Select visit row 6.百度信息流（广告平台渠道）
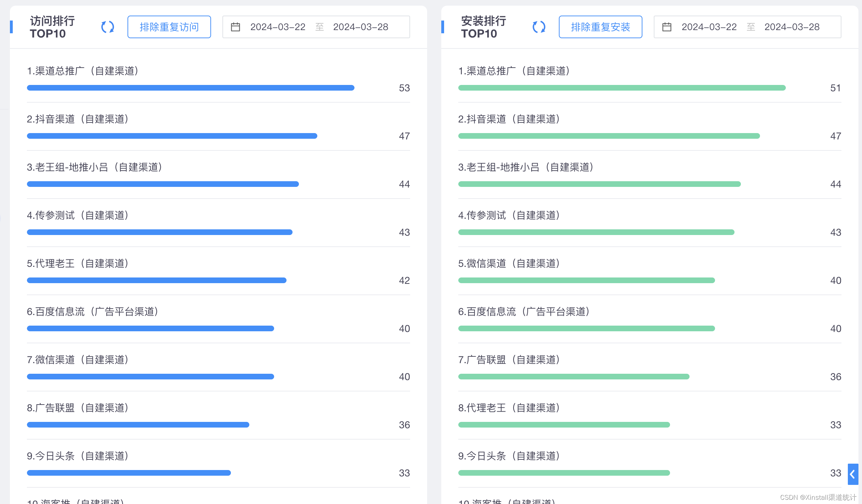 [x=219, y=319]
